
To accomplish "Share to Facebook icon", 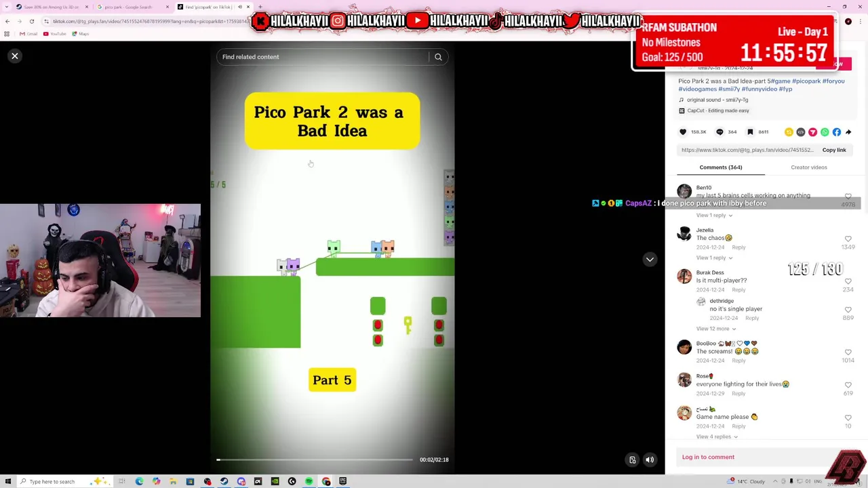I will 837,132.
